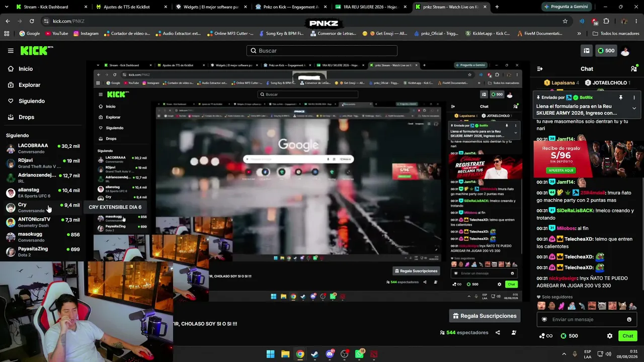Open the Windows Start menu
Image resolution: width=644 pixels, height=362 pixels.
270,354
